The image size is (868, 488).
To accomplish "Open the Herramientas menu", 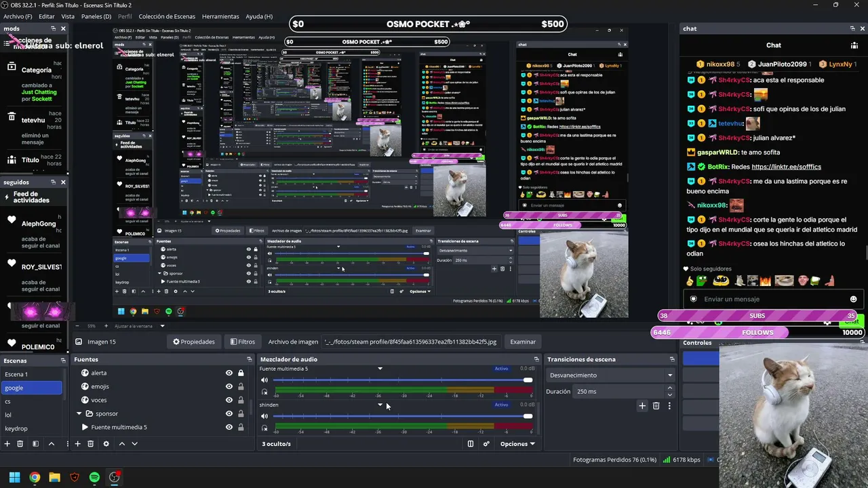I will click(220, 16).
